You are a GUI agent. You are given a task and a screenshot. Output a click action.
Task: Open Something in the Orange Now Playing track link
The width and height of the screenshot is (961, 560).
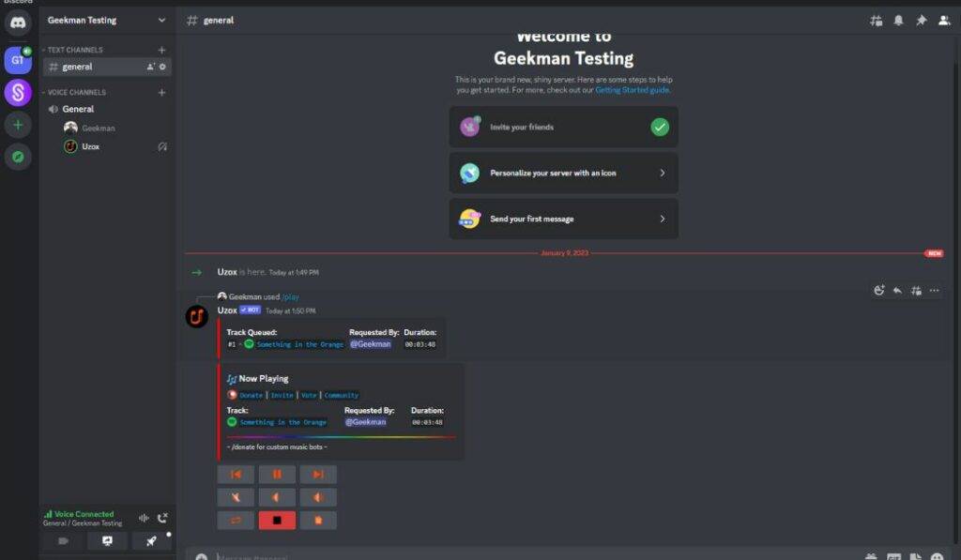coord(282,422)
